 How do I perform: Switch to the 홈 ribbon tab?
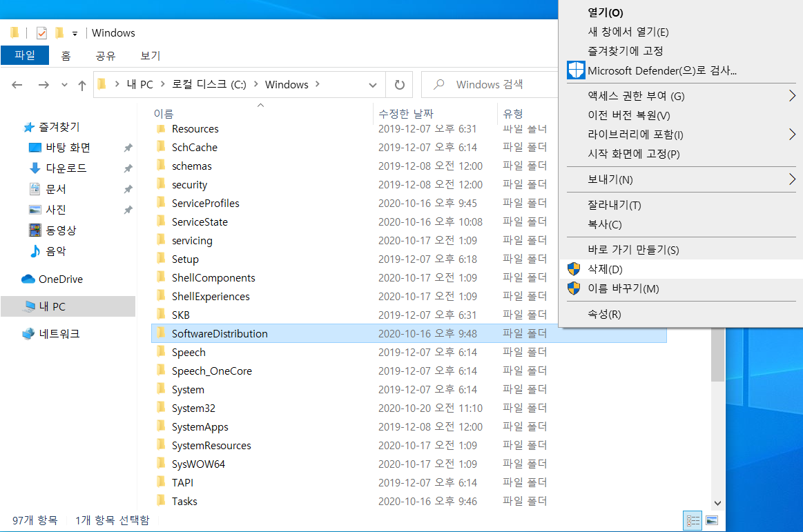(66, 55)
